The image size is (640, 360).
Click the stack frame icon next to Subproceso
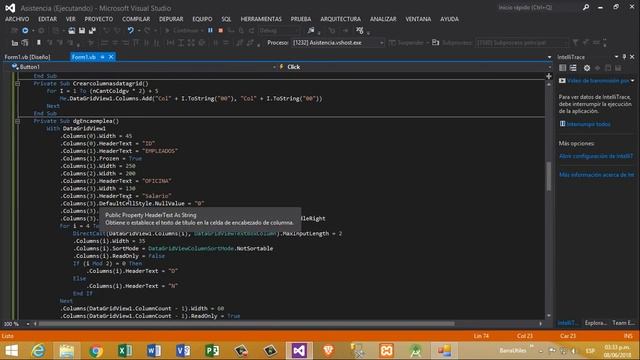[x=436, y=42]
